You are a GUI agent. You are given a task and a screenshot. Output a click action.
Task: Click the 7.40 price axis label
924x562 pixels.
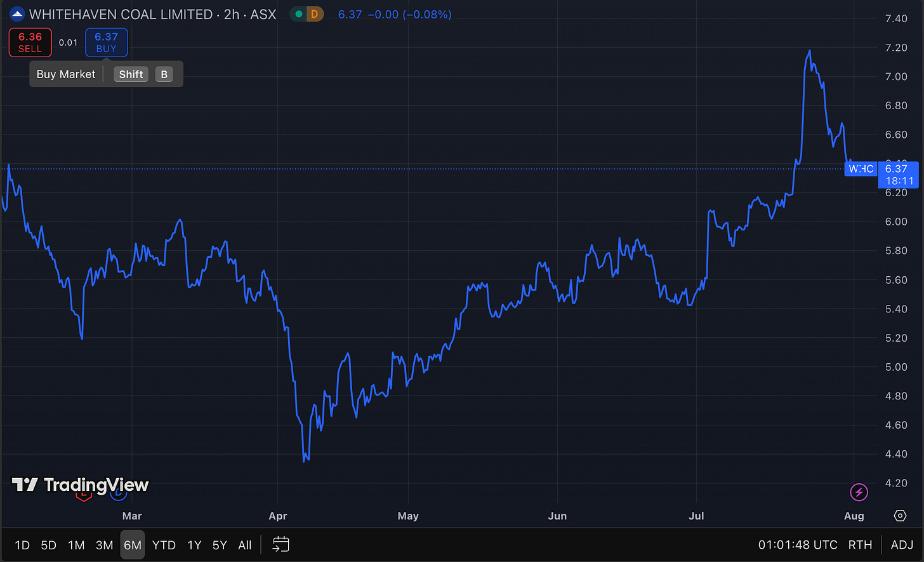click(x=896, y=18)
